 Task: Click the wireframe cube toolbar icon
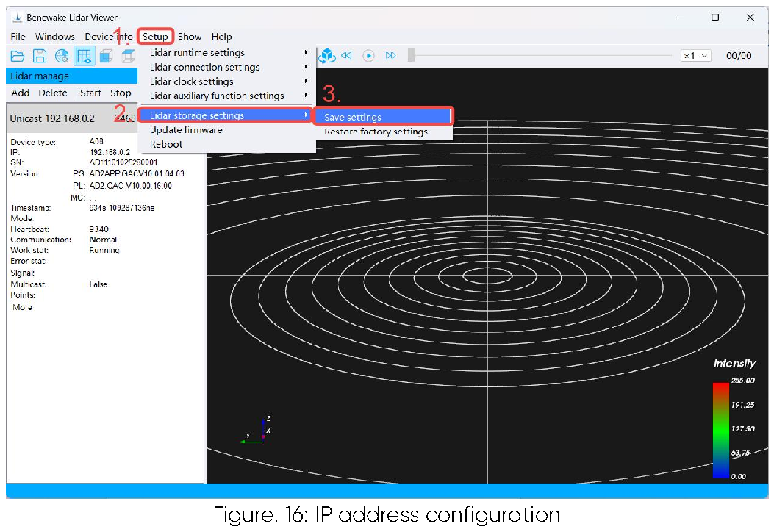point(128,57)
